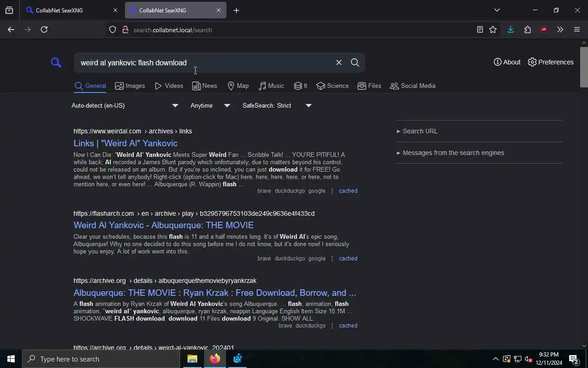Open the notification center icon
This screenshot has width=588, height=368.
[x=573, y=359]
